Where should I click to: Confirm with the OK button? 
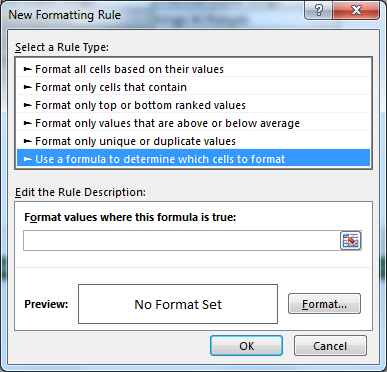(246, 346)
